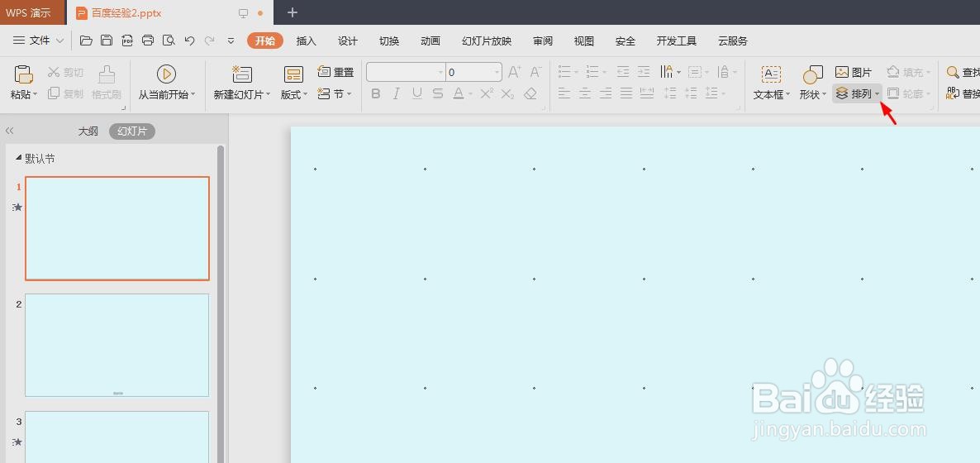Screen dimensions: 980x463
Task: Toggle Superscript formatting
Action: [x=487, y=94]
